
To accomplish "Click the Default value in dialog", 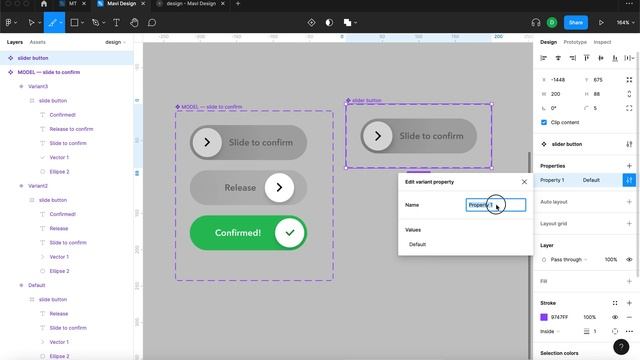I will [417, 244].
